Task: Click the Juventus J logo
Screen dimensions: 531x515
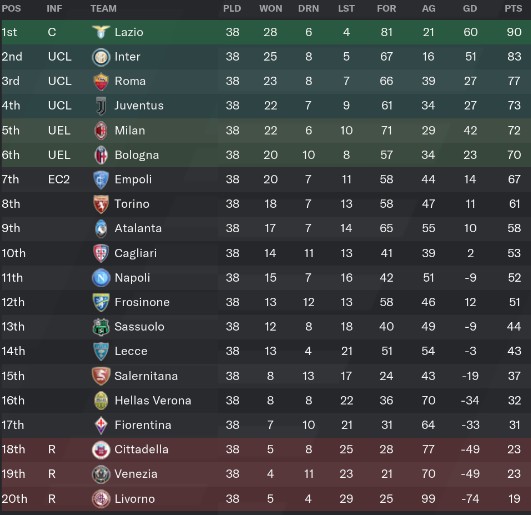Action: click(101, 106)
